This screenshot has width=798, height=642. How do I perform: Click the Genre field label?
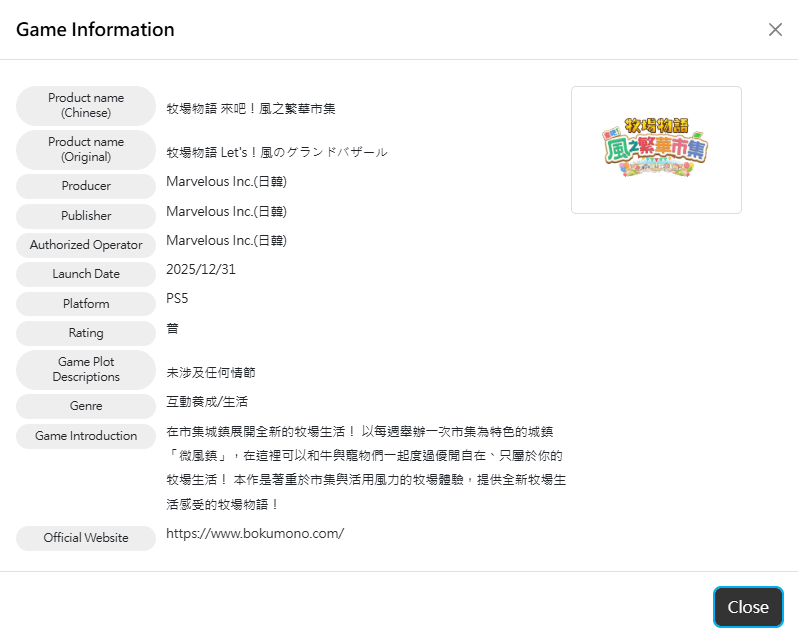pos(86,406)
